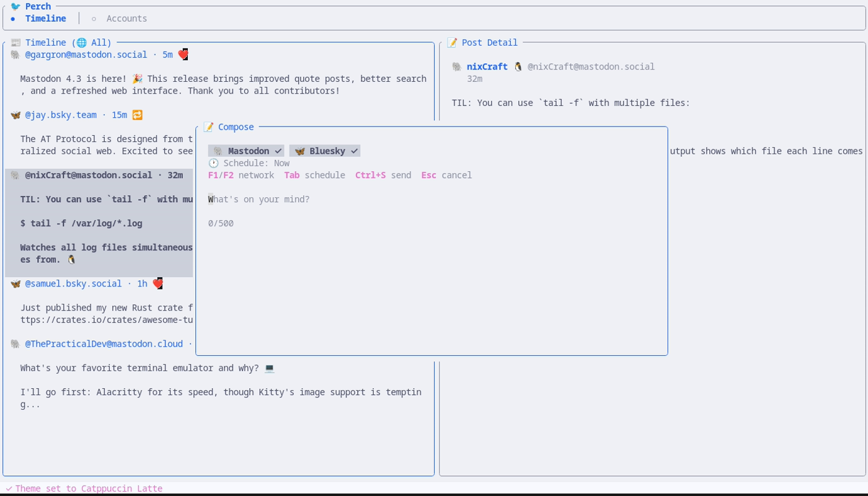Click the memo icon in Post Detail header
868x496 pixels.
point(452,43)
